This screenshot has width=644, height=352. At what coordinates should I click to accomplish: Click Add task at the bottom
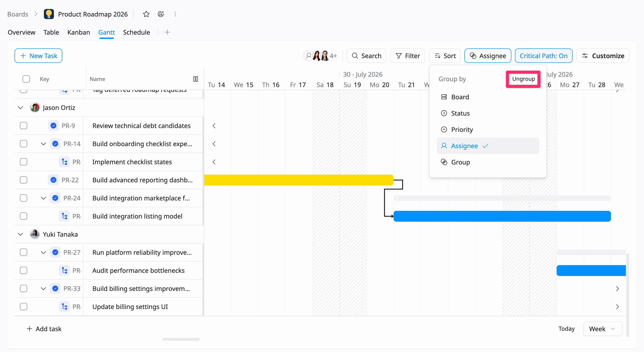[44, 329]
